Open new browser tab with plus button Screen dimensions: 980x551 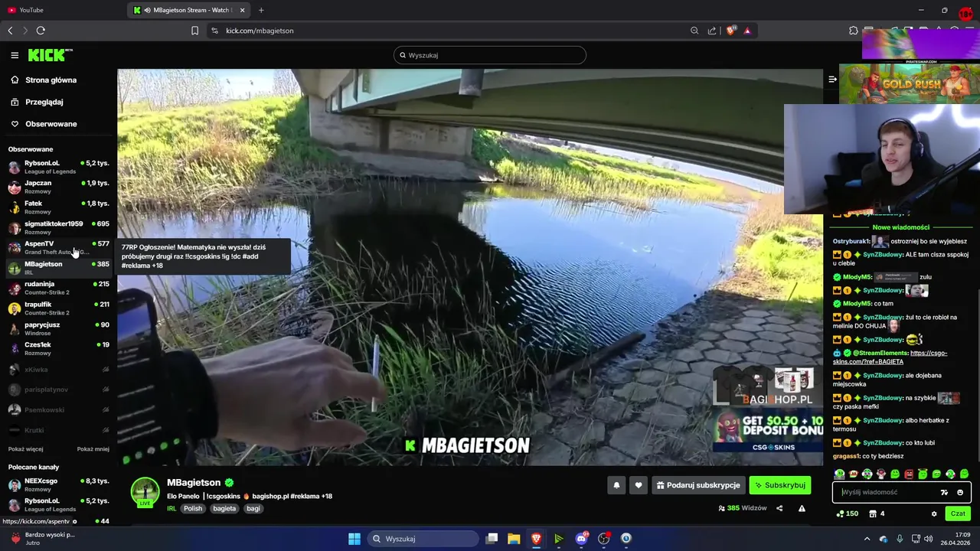coord(261,10)
